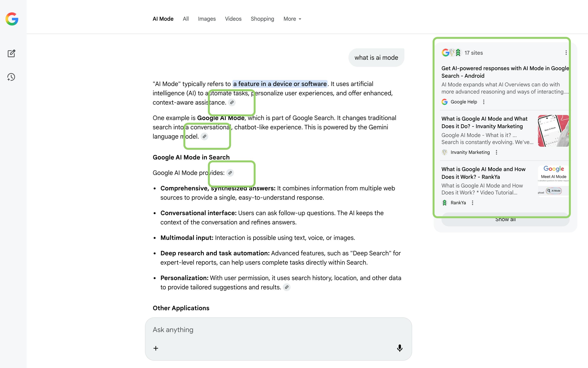
Task: Click the microphone voice input icon
Action: (x=399, y=348)
